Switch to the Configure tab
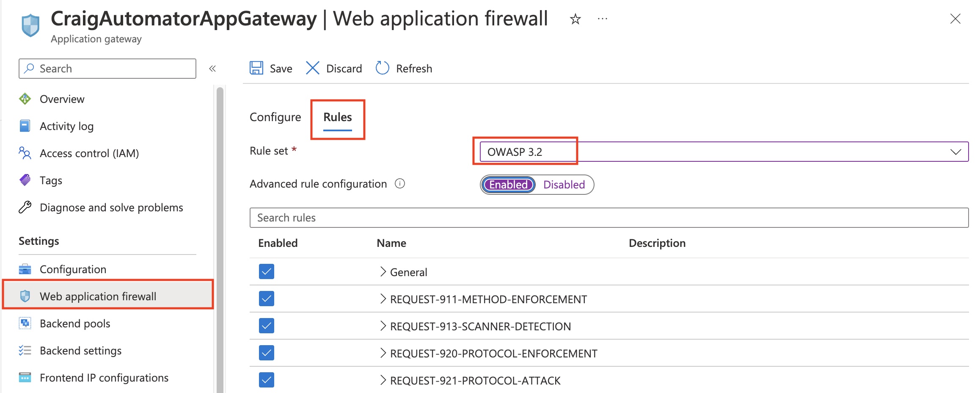The width and height of the screenshot is (980, 393). [x=275, y=117]
